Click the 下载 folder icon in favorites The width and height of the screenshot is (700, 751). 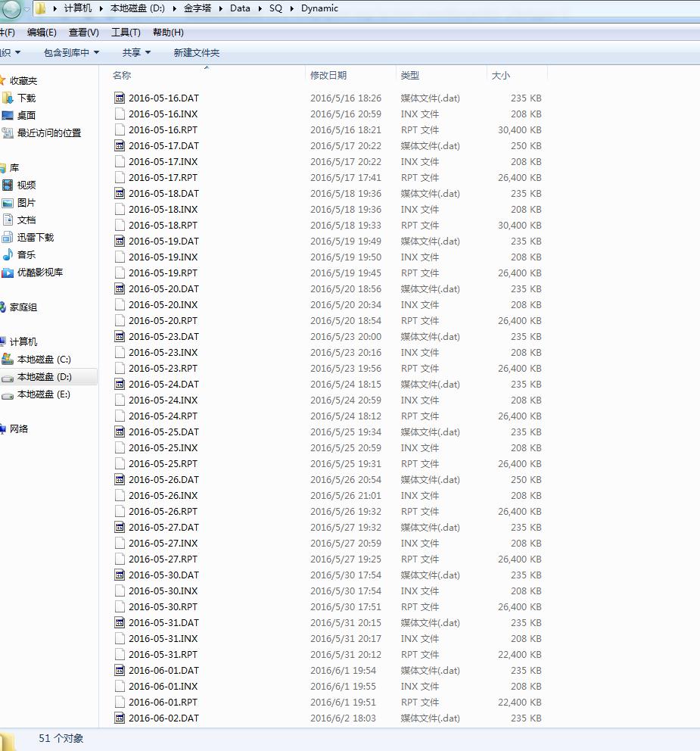8,98
